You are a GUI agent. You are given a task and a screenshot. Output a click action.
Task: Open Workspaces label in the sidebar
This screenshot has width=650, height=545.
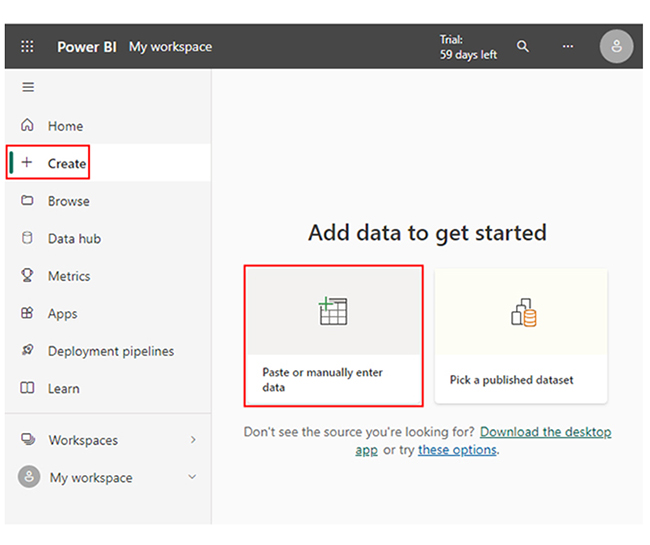tap(83, 440)
